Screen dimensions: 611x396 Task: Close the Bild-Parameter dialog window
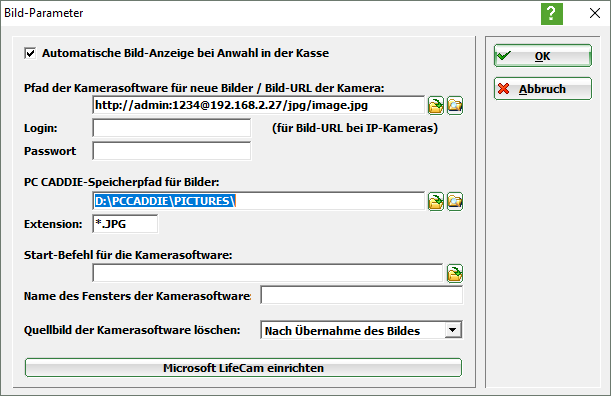click(x=595, y=13)
